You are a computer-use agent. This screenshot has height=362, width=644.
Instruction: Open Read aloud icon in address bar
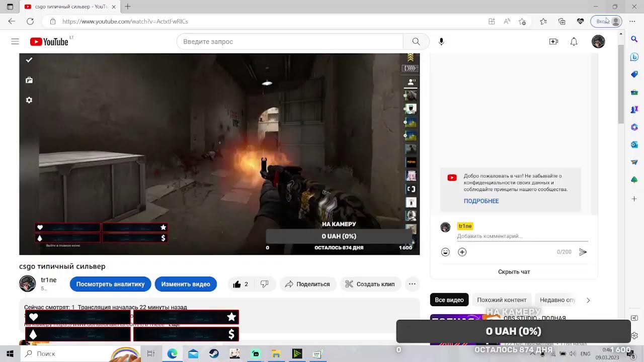click(507, 22)
